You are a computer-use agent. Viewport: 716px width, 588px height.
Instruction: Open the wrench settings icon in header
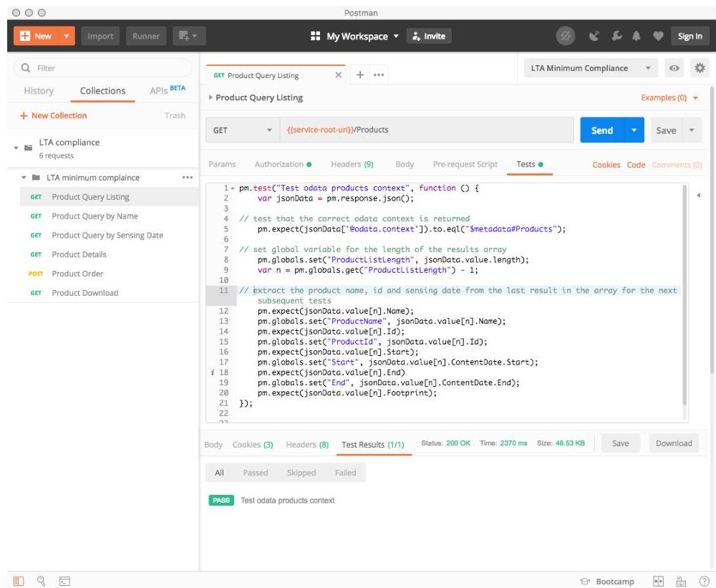point(616,36)
